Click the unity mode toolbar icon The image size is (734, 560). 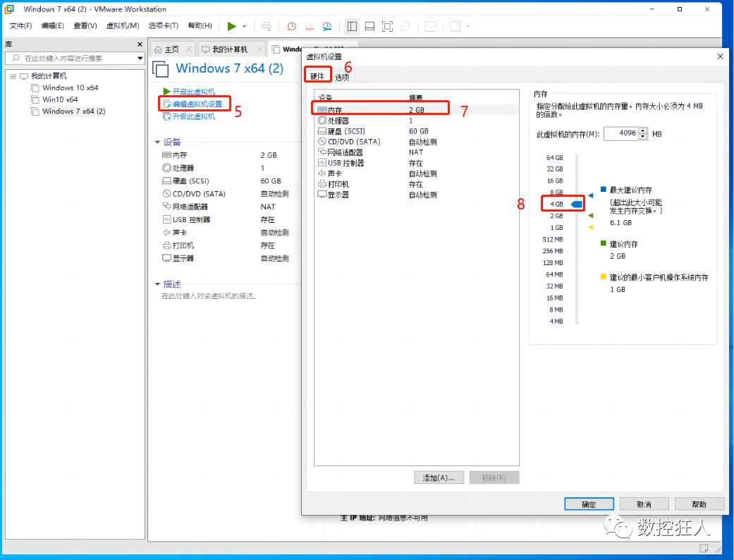point(405,26)
